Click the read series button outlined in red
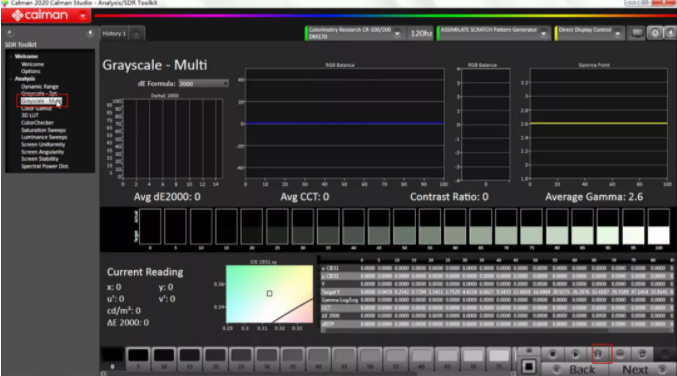This screenshot has height=376, width=677. pyautogui.click(x=598, y=354)
